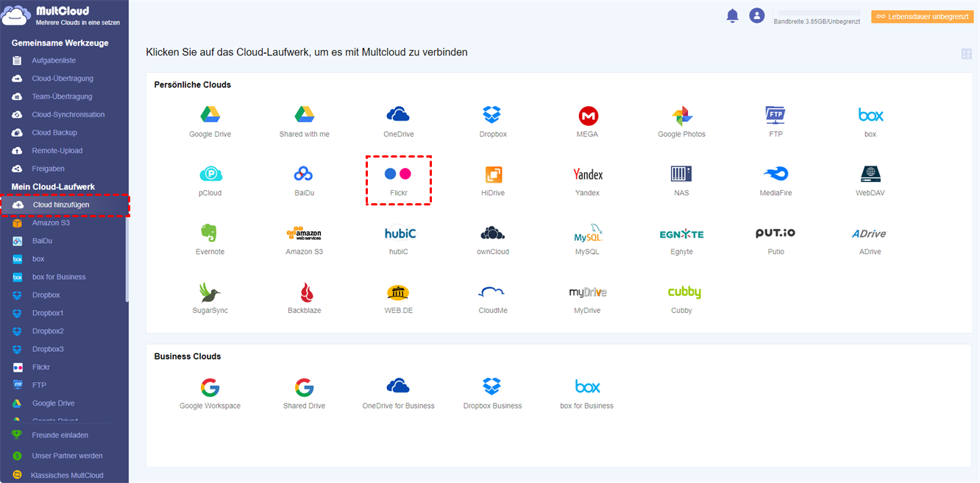
Task: Click Cloud hinzufügen in sidebar
Action: pyautogui.click(x=65, y=205)
